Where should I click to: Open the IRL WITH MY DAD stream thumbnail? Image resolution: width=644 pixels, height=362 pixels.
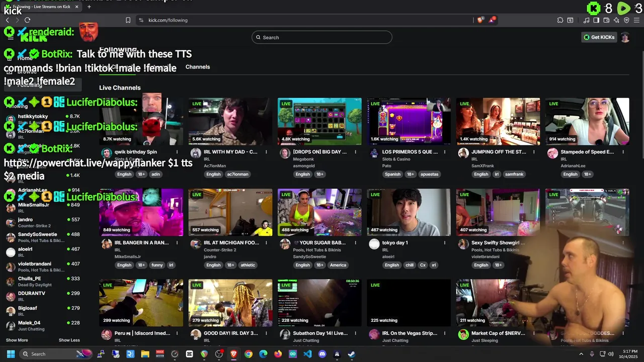(230, 121)
